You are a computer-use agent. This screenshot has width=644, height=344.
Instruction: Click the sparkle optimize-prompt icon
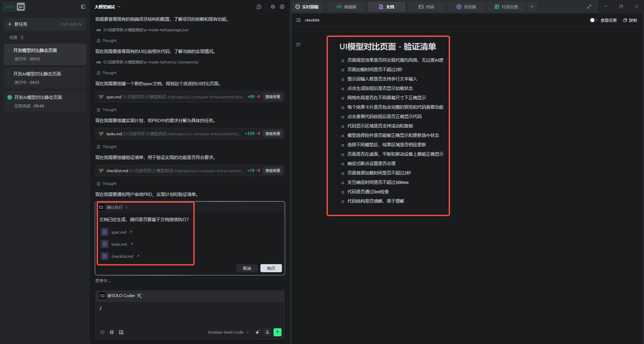257,332
